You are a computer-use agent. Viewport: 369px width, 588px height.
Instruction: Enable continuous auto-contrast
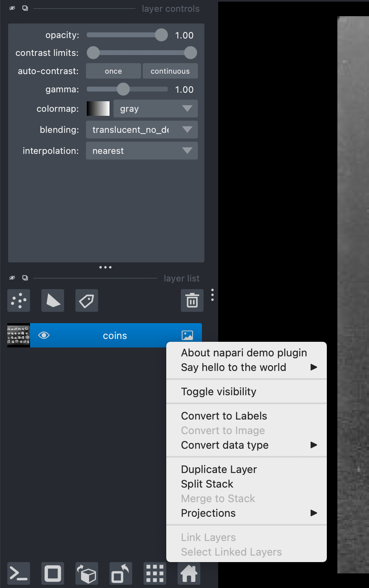tap(170, 71)
